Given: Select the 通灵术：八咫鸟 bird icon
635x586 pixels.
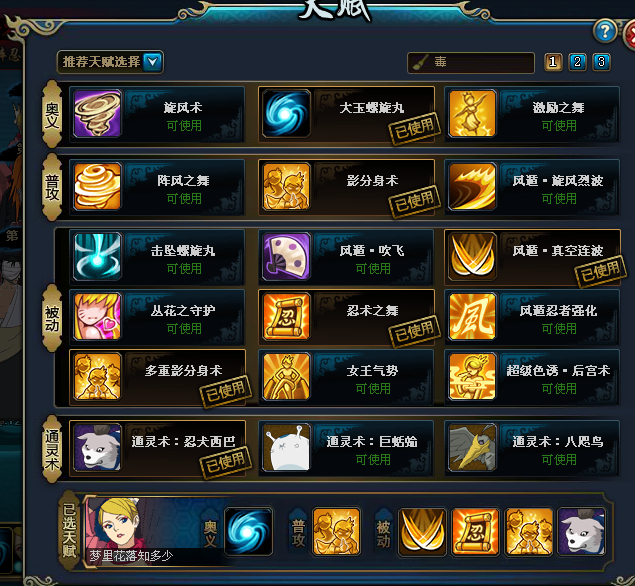Looking at the screenshot, I should tap(473, 447).
